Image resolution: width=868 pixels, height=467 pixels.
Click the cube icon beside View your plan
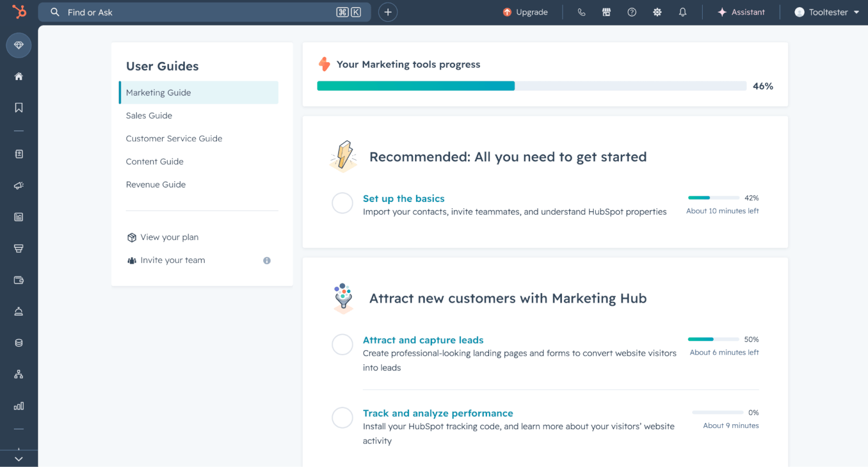pyautogui.click(x=132, y=237)
